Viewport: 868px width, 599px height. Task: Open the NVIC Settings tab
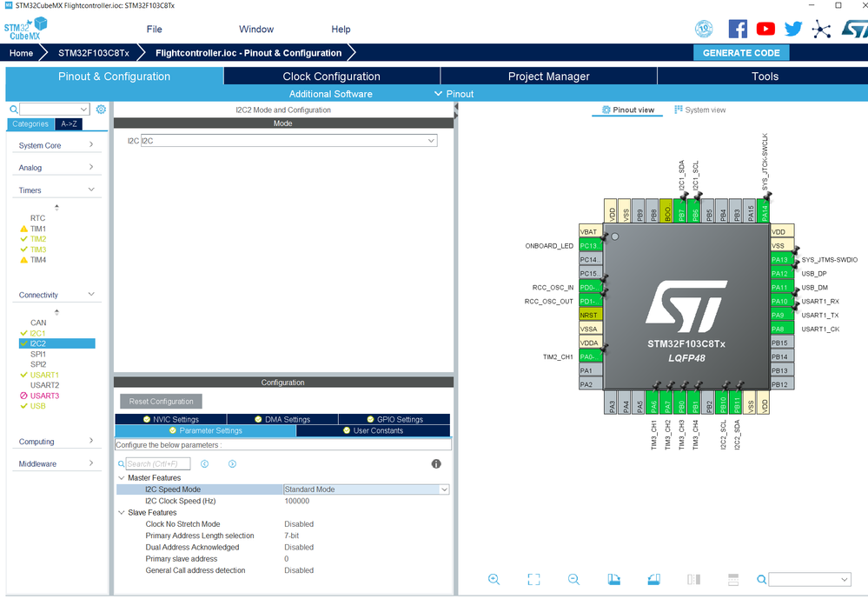[170, 419]
